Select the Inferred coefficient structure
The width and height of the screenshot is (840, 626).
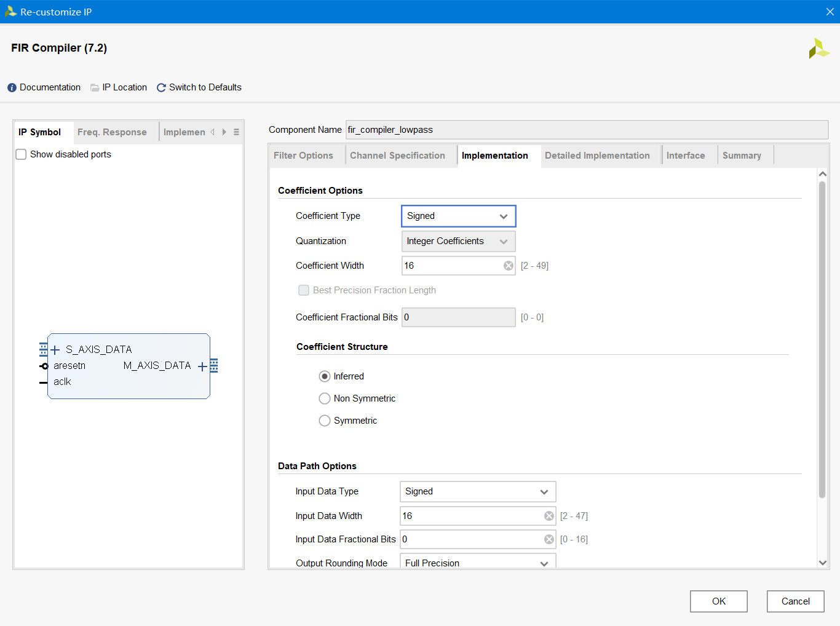click(325, 376)
